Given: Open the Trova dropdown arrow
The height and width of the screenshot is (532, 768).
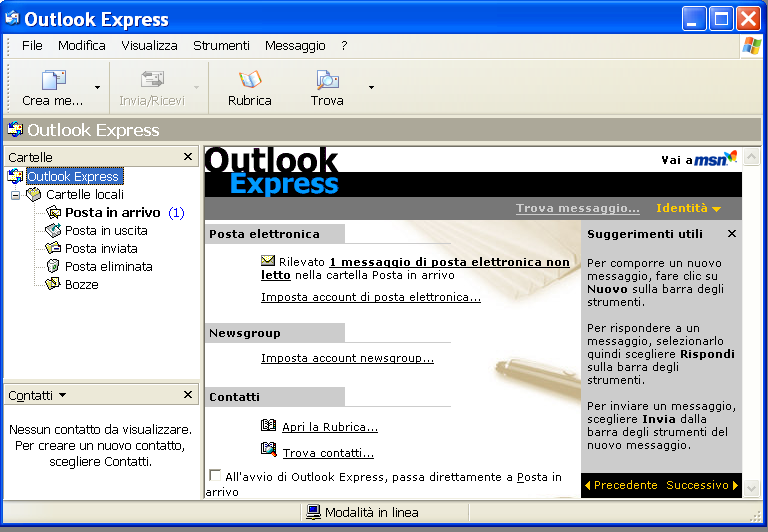Looking at the screenshot, I should pos(371,87).
